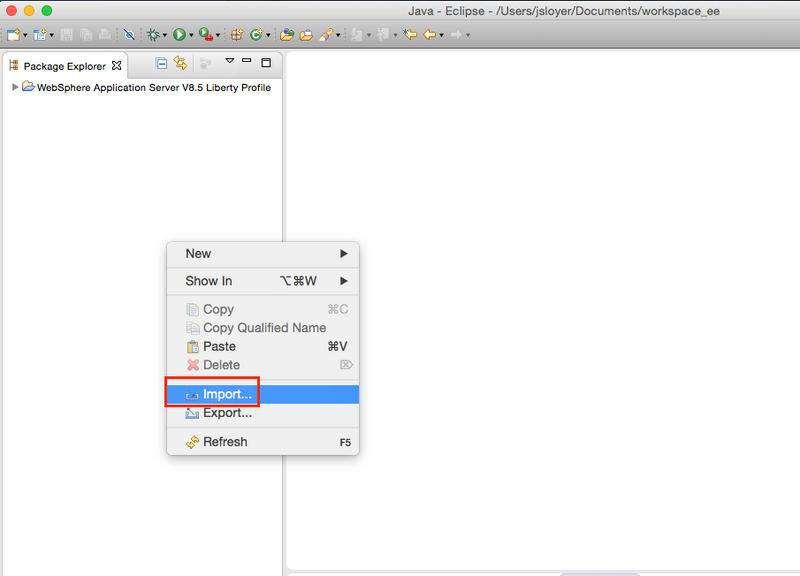Click the Previous Annotation icon

383,35
